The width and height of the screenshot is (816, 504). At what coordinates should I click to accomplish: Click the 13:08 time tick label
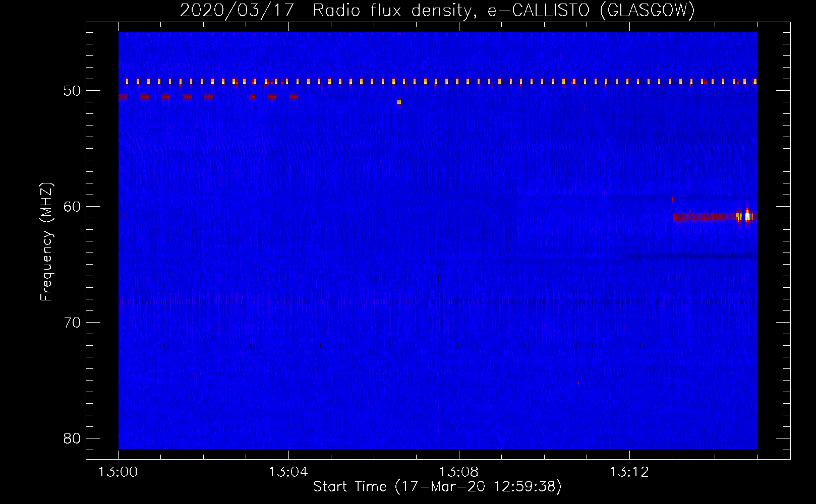coord(458,472)
